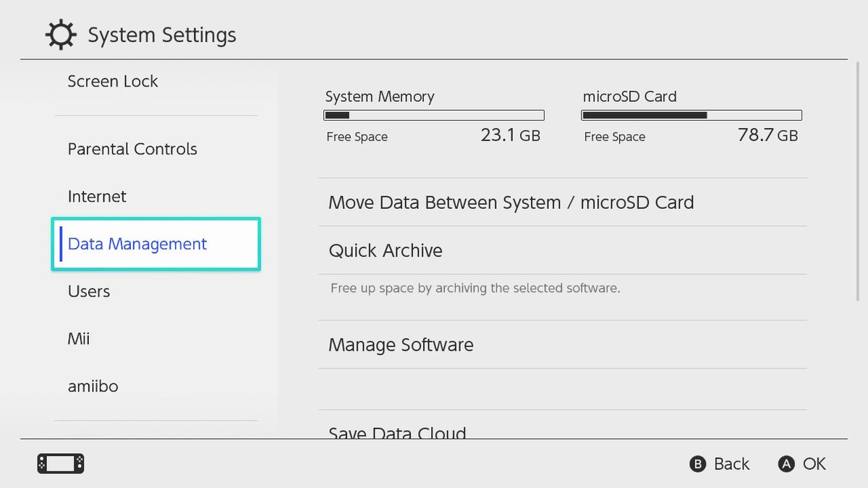This screenshot has width=868, height=488.
Task: Open the amiibo settings section
Action: pyautogui.click(x=93, y=387)
